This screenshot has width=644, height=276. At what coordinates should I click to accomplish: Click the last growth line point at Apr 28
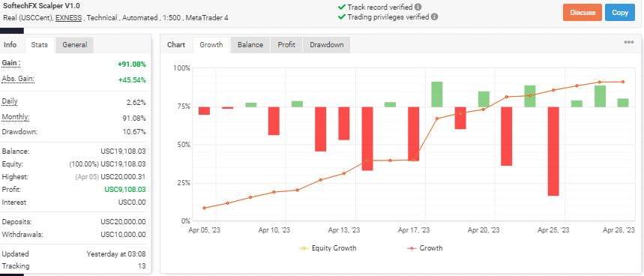[x=623, y=82]
